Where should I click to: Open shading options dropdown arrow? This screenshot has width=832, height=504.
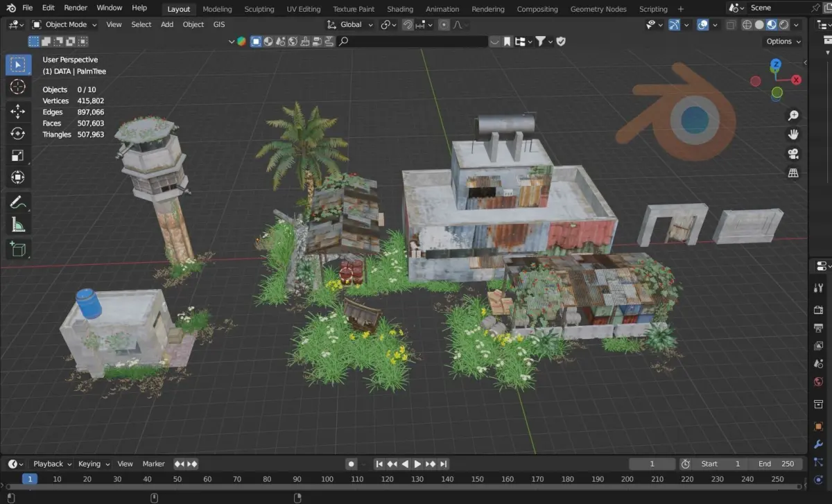(x=796, y=24)
